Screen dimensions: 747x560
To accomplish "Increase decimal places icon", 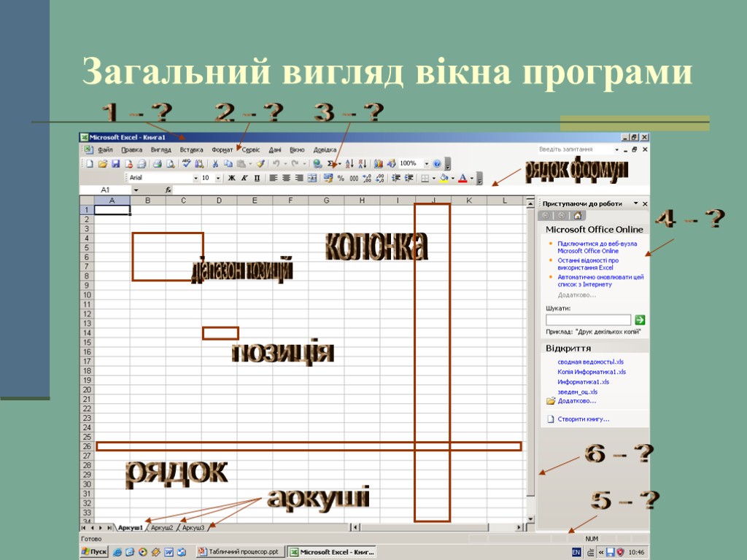I will coord(367,178).
